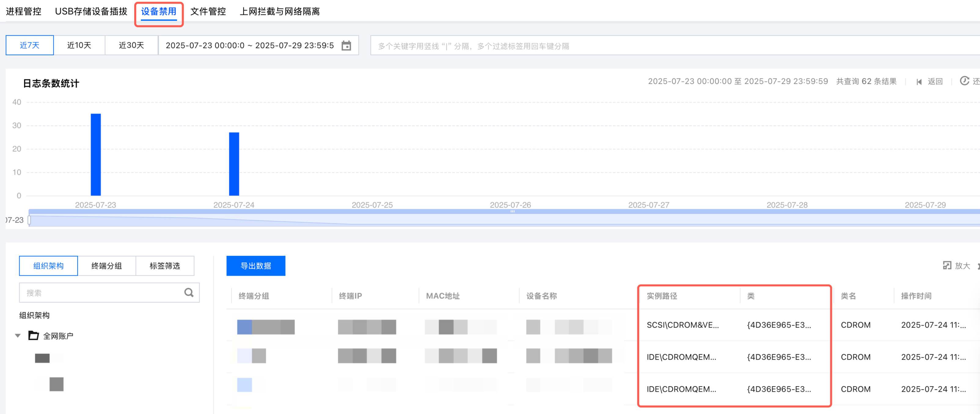
Task: Click the restore refresh icon at top right
Action: point(964,81)
